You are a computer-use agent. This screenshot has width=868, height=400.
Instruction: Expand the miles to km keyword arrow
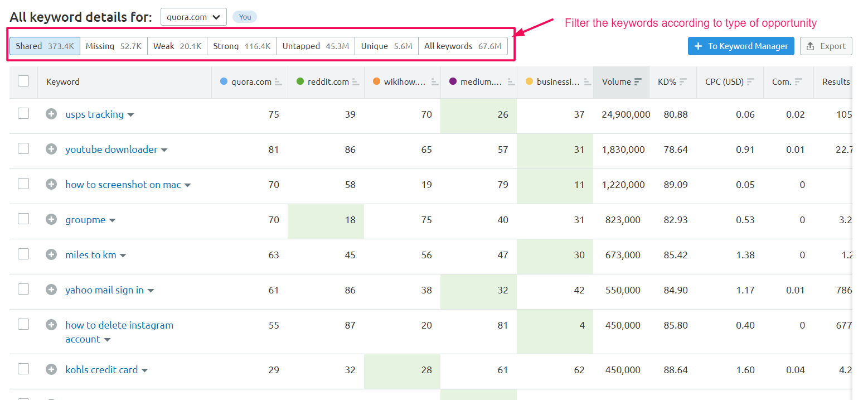click(x=123, y=256)
